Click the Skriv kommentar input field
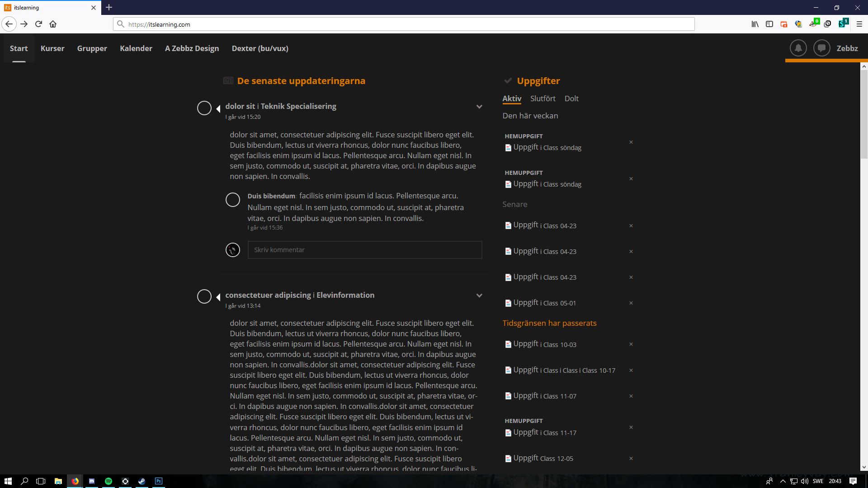 [364, 250]
